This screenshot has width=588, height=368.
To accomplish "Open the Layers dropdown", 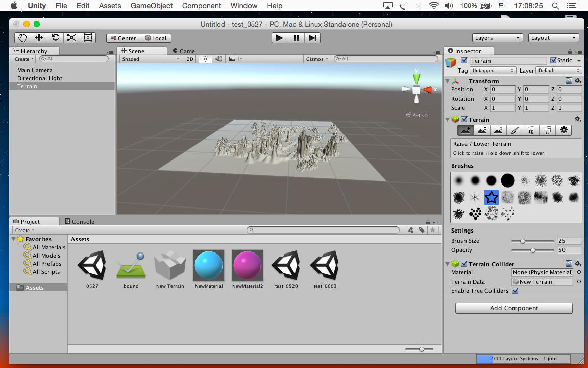I will (497, 38).
